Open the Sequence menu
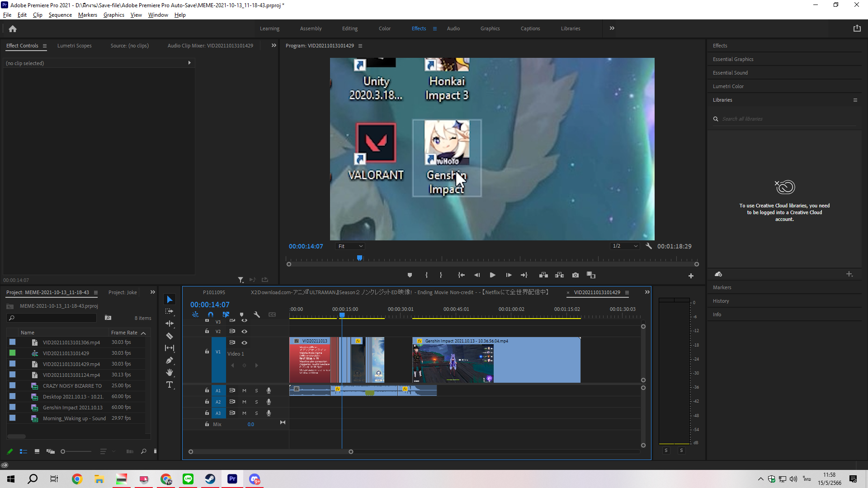868x488 pixels. pyautogui.click(x=60, y=15)
